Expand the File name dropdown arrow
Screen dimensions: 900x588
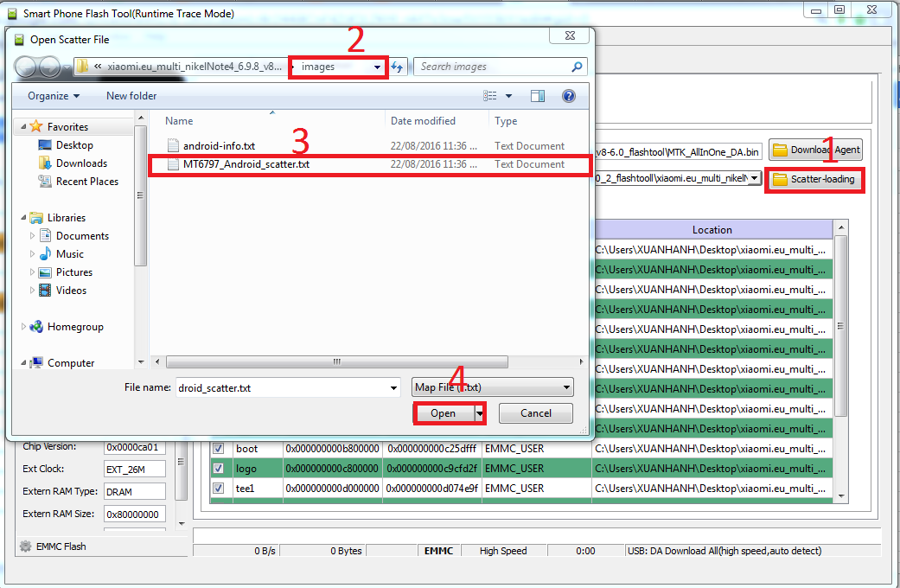[x=394, y=388]
